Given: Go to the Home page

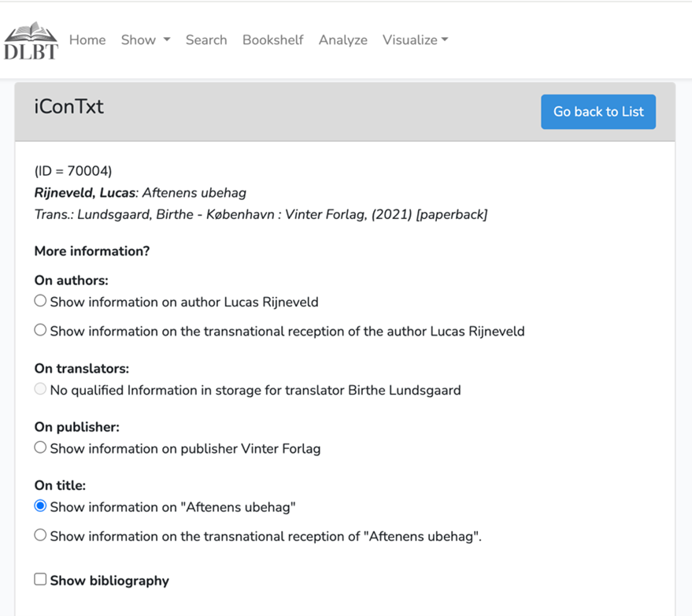Looking at the screenshot, I should coord(87,40).
